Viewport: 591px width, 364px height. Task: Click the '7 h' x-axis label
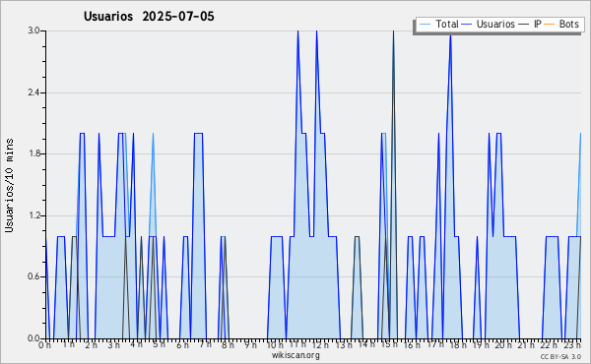(206, 344)
